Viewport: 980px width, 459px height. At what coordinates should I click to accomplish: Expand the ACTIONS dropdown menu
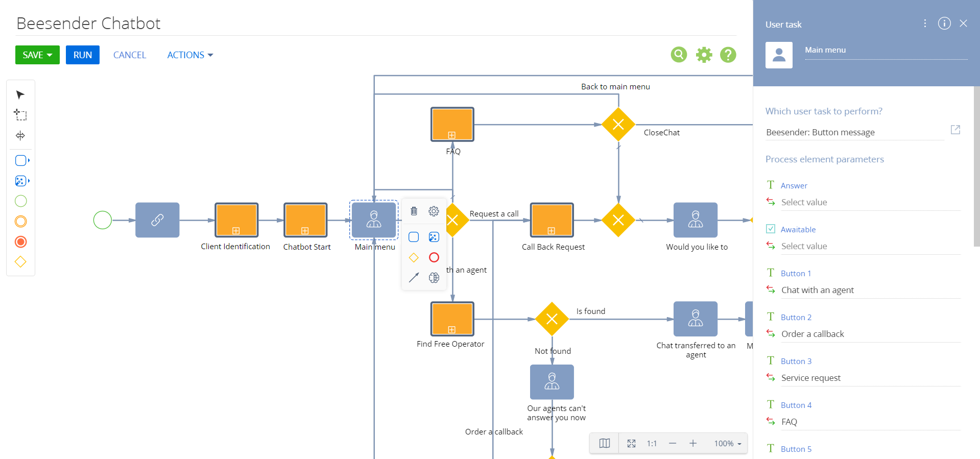coord(190,55)
